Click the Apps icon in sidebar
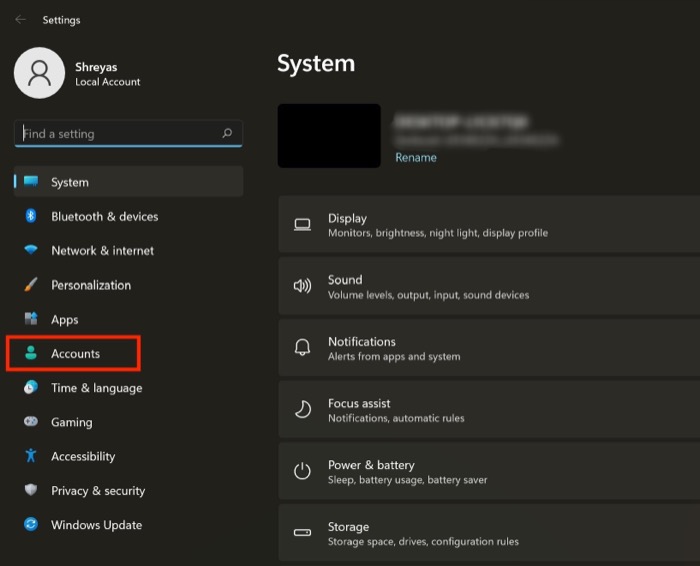Image resolution: width=700 pixels, height=566 pixels. 31,319
